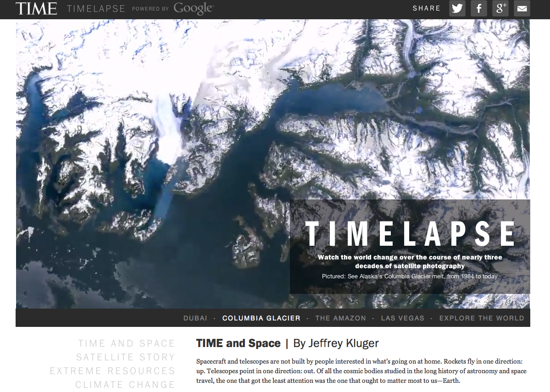
Task: Click the 'Pictured: See Alaska's Columbia Glacier' caption
Action: click(410, 276)
